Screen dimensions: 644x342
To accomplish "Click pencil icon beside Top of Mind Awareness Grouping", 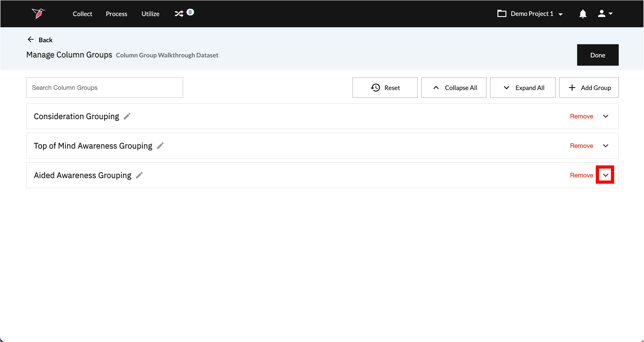I will coord(160,146).
